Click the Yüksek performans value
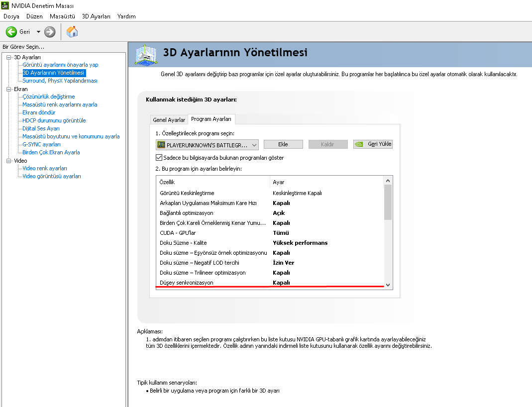 [x=300, y=243]
